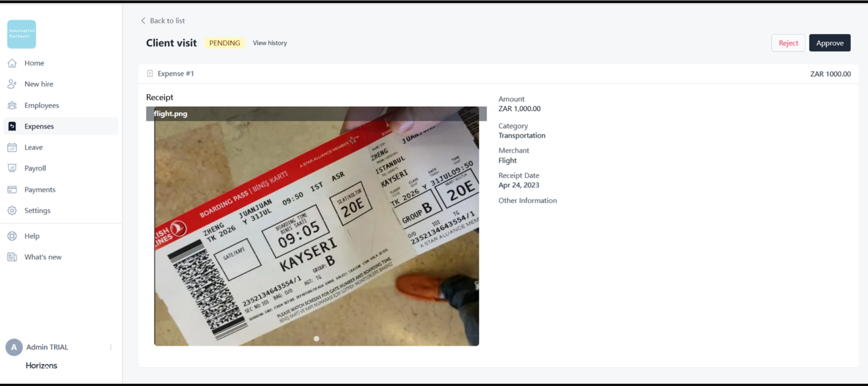The width and height of the screenshot is (868, 386).
Task: Click the flight.png file name
Action: (x=170, y=114)
